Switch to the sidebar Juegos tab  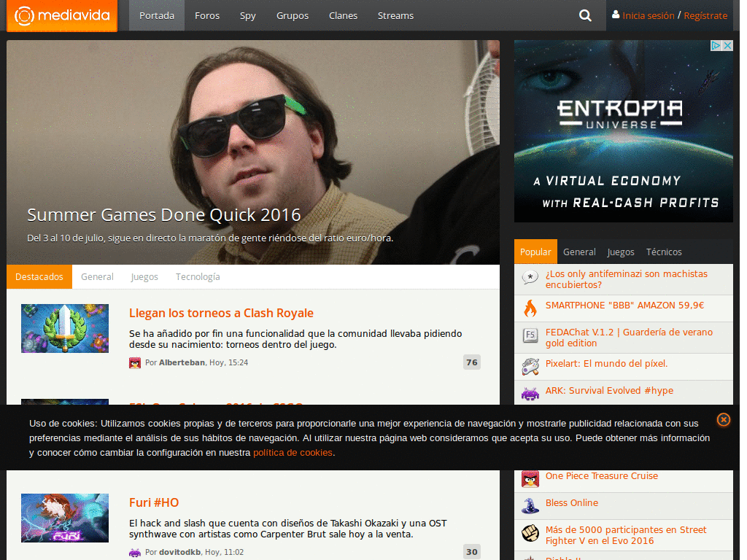coord(621,252)
